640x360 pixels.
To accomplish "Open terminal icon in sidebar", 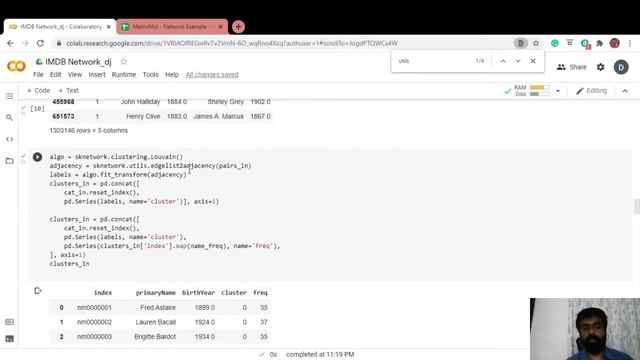I will click(9, 339).
